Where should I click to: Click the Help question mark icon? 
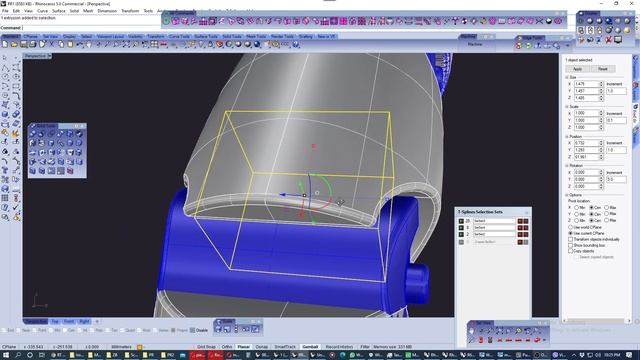[296, 44]
